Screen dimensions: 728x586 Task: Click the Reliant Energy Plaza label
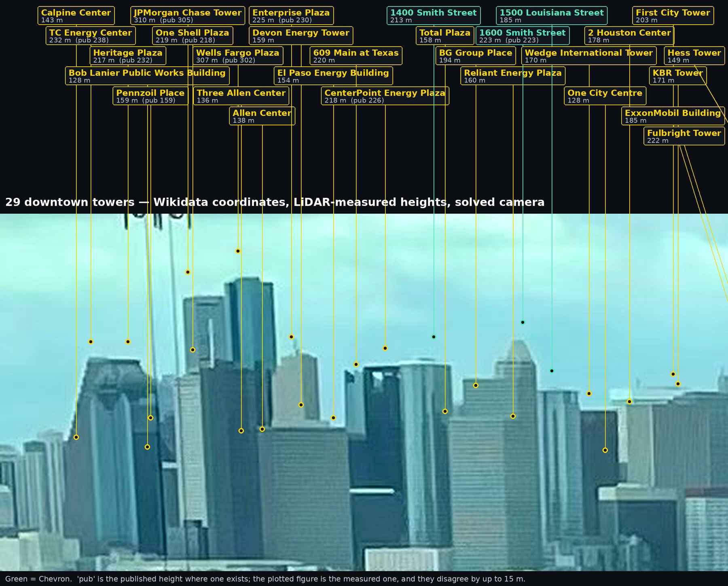[x=513, y=76]
